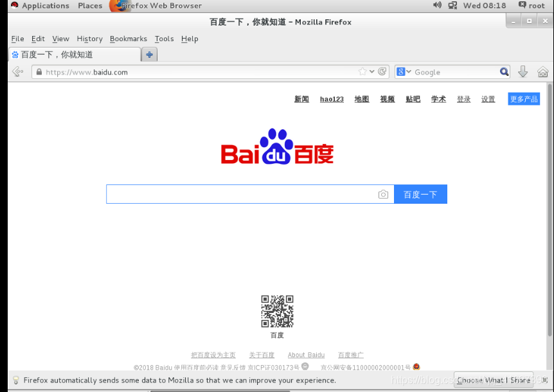Reload the page with the refresh icon

(382, 72)
